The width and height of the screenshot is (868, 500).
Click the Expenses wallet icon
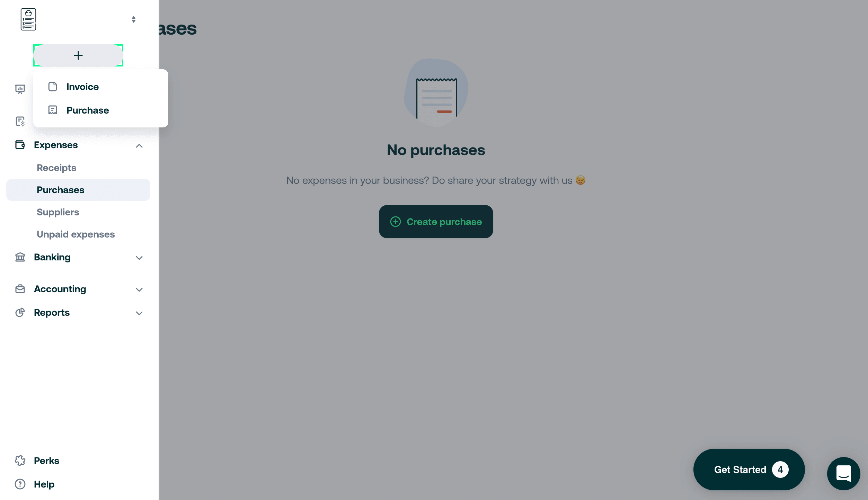[20, 145]
